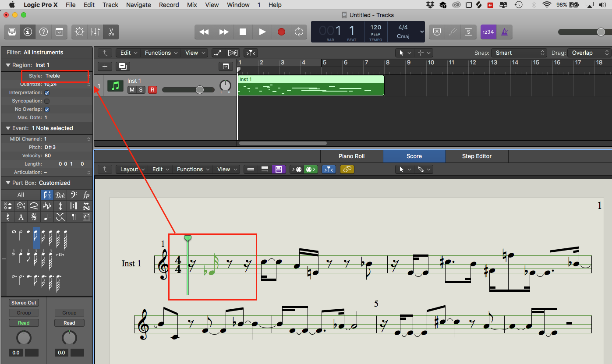Disable the Interpretation checkbox
Image resolution: width=612 pixels, height=364 pixels.
click(x=47, y=93)
